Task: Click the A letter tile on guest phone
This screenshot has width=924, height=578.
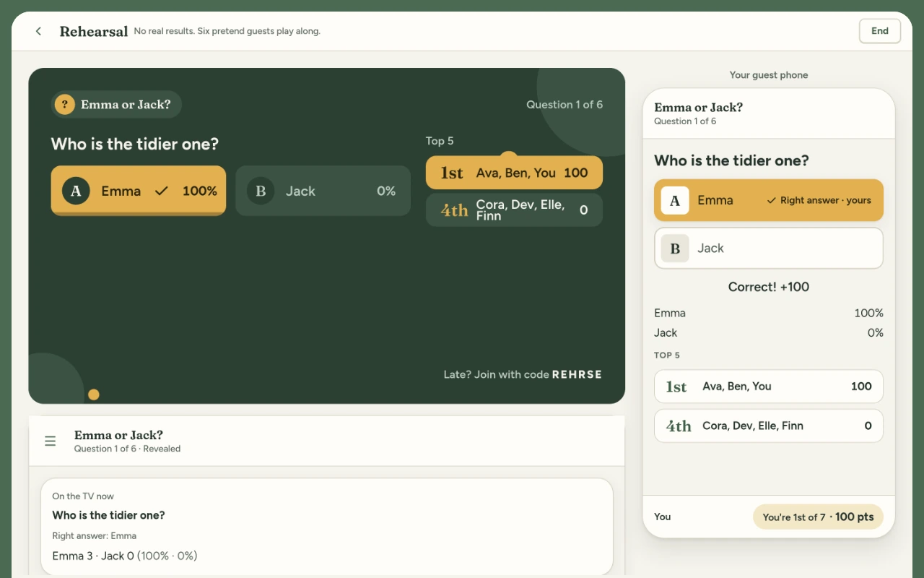Action: [x=675, y=200]
